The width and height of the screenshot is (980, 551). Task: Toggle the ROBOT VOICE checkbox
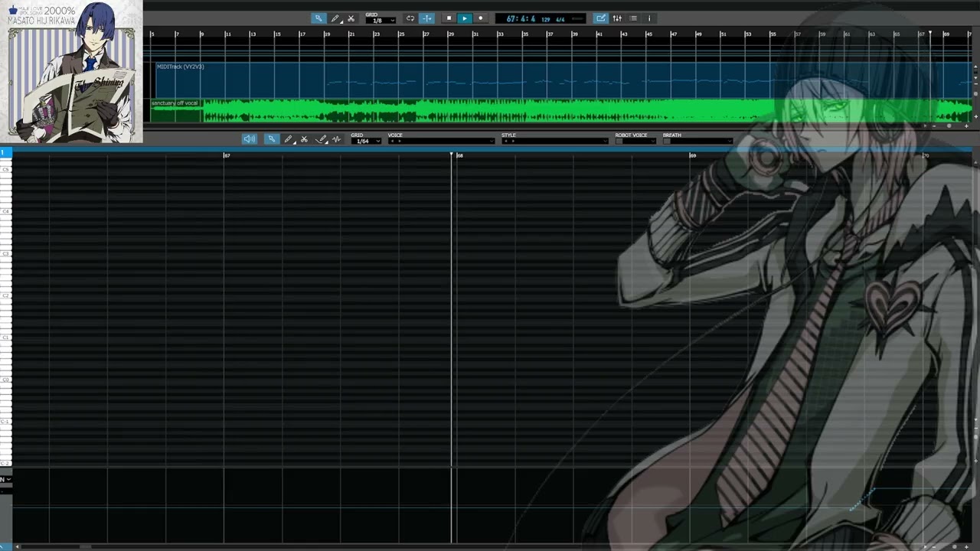point(619,141)
